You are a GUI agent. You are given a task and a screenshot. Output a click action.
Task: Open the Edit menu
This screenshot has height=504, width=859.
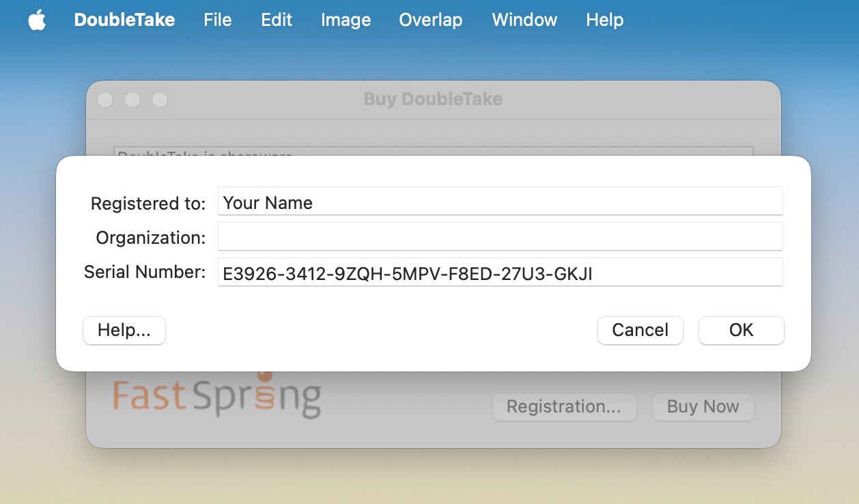(277, 20)
